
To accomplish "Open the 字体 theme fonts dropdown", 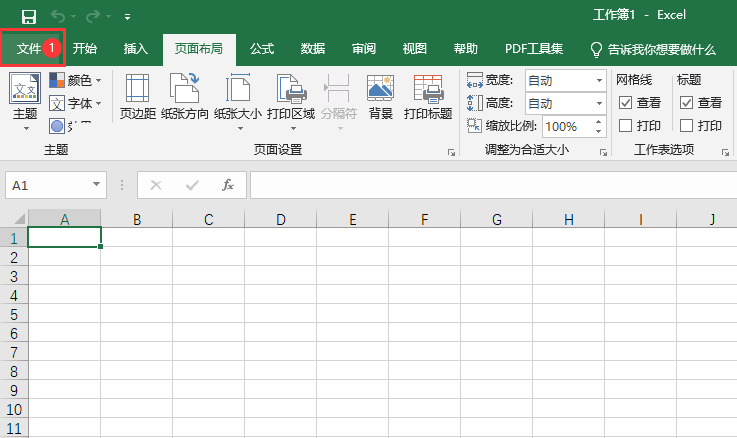I will click(76, 103).
